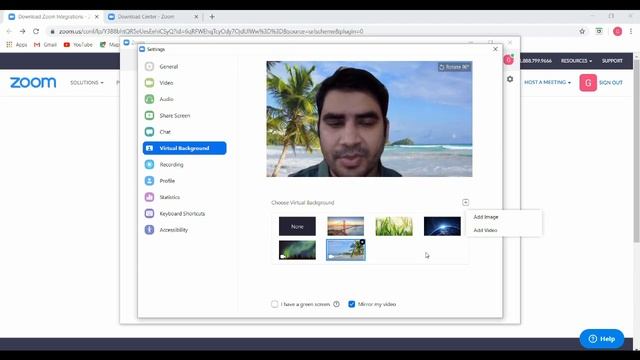This screenshot has width=640, height=360.
Task: Toggle Mirror my video checkbox
Action: pos(351,304)
